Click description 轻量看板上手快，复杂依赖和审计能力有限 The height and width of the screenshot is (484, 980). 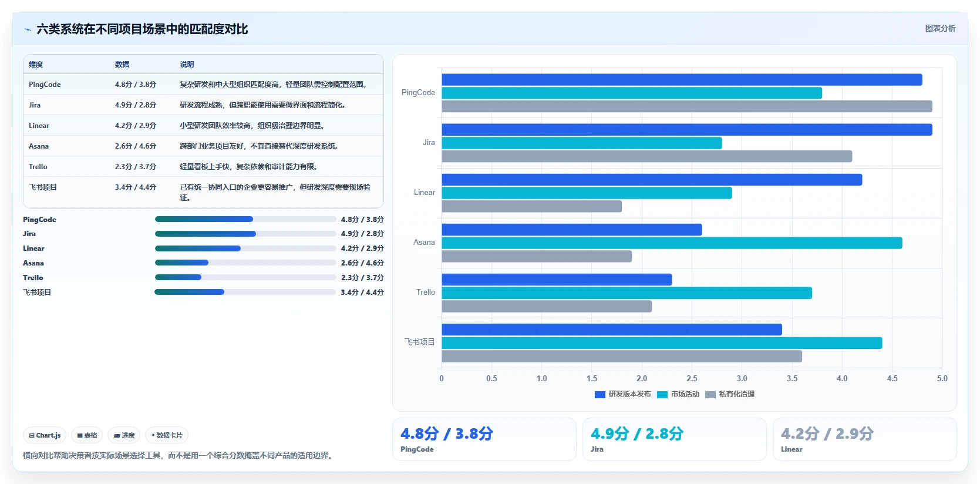pyautogui.click(x=250, y=167)
